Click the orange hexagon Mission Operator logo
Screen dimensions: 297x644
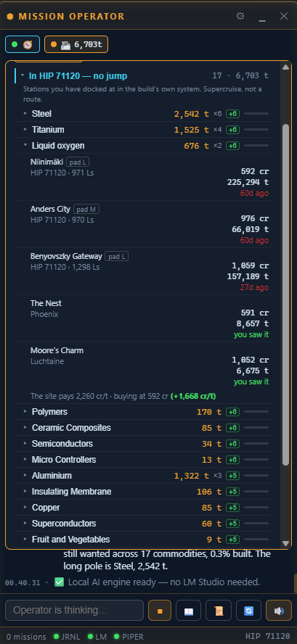pyautogui.click(x=10, y=17)
